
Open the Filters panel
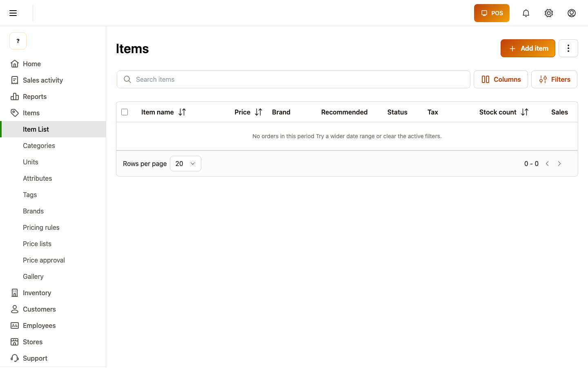click(x=554, y=79)
